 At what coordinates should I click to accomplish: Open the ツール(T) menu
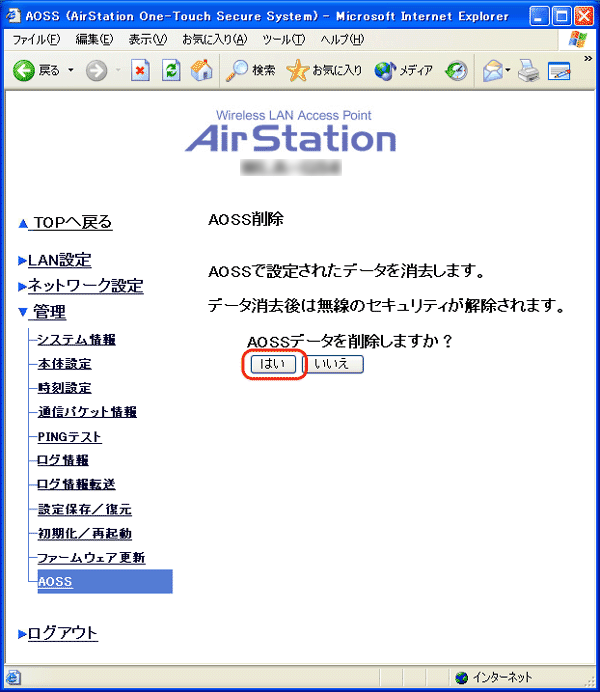283,40
